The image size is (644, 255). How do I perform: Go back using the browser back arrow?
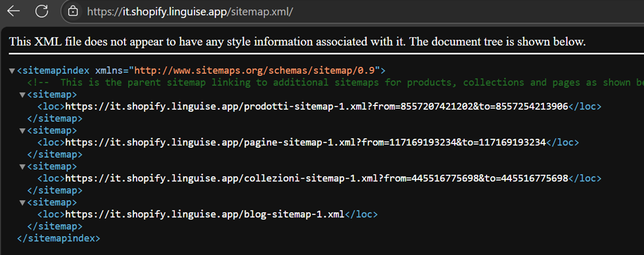coord(14,11)
